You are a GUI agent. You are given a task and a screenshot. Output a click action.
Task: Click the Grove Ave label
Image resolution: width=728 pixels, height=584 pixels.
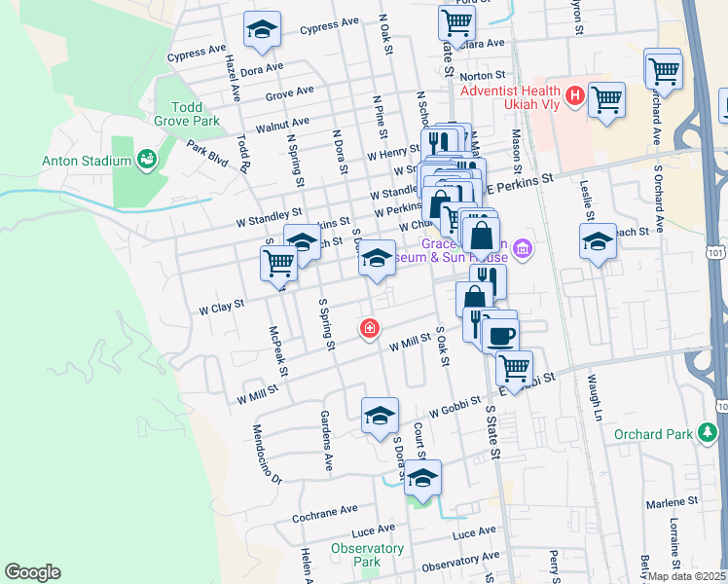[290, 93]
